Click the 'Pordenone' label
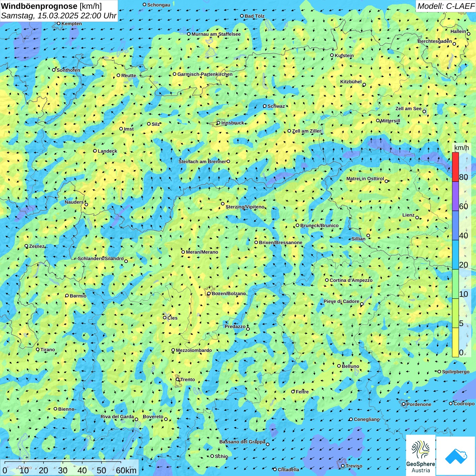The image size is (476, 476). point(419,404)
